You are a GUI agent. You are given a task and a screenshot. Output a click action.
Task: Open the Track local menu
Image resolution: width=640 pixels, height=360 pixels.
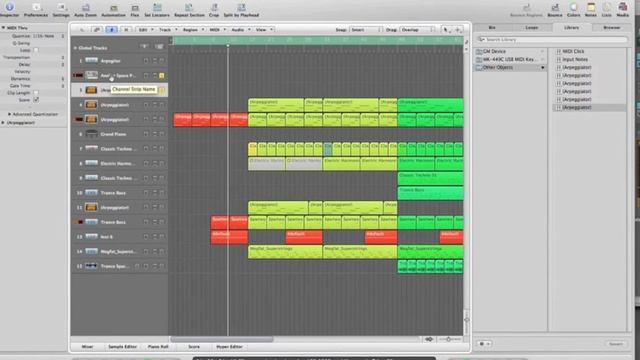click(168, 30)
